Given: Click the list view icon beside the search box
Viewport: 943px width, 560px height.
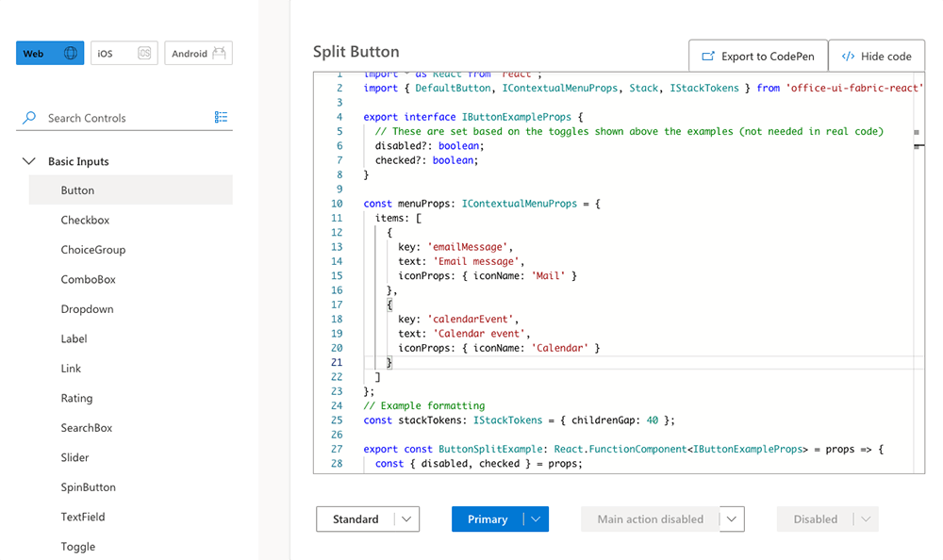Looking at the screenshot, I should coord(221,117).
